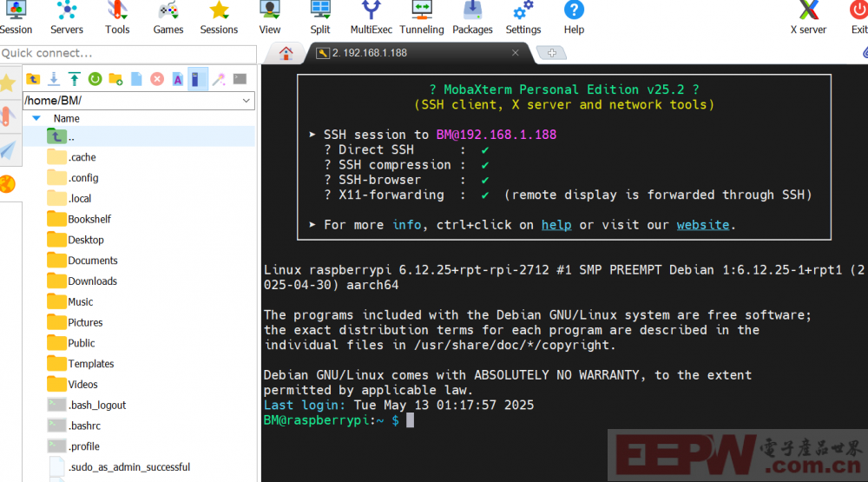Create a new folder with folder-plus icon
The height and width of the screenshot is (482, 868).
tap(115, 79)
